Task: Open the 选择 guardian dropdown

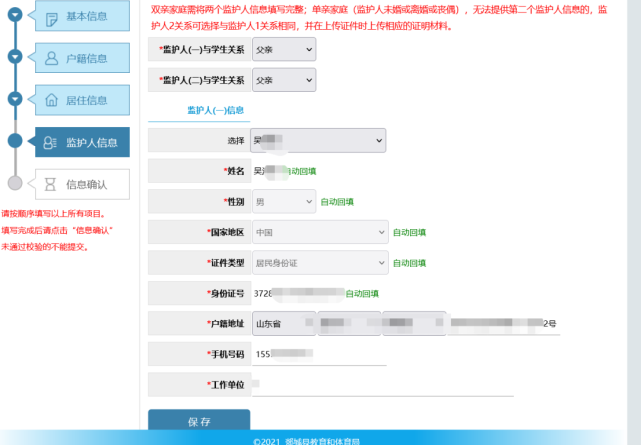Action: coord(318,140)
